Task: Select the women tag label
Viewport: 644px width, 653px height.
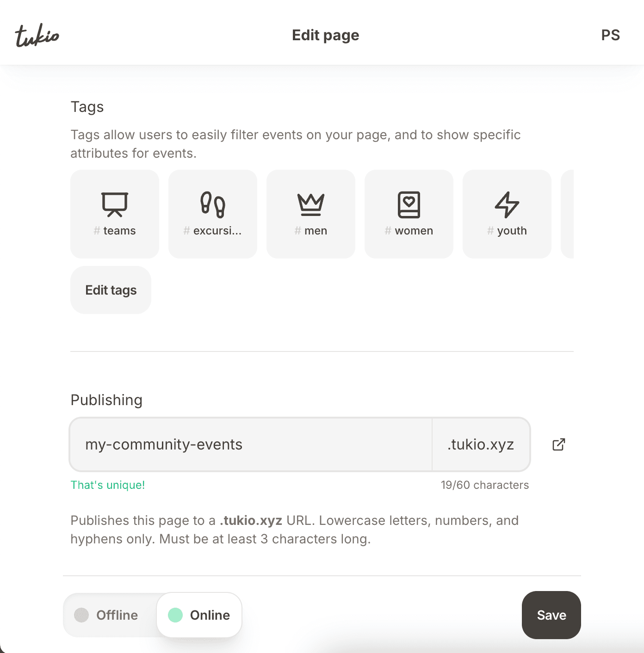Action: point(414,231)
